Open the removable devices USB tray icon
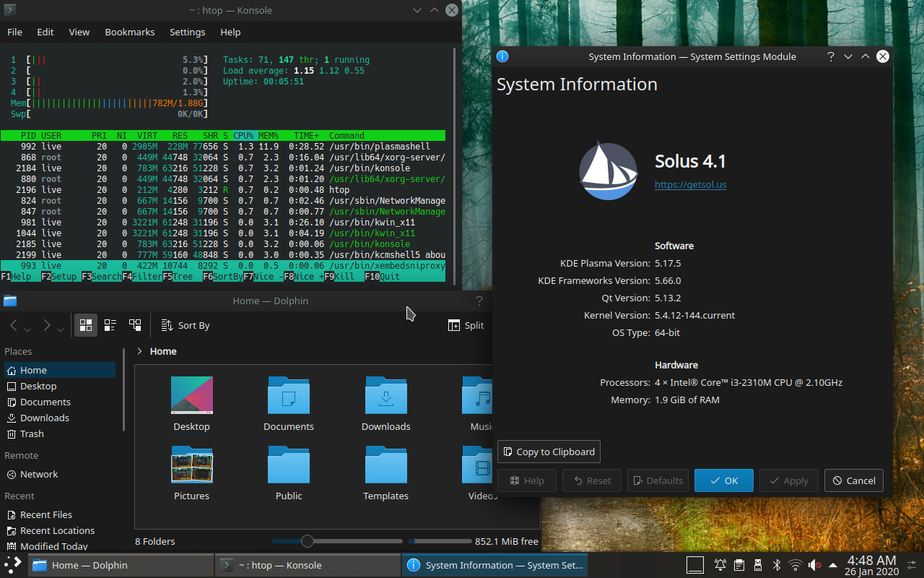The width and height of the screenshot is (924, 578). coord(758,565)
